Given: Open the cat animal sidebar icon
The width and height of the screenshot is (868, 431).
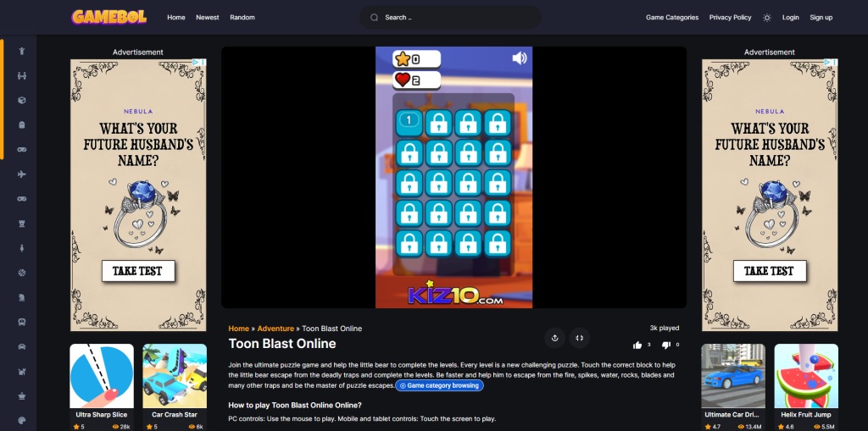Looking at the screenshot, I should coord(21,371).
